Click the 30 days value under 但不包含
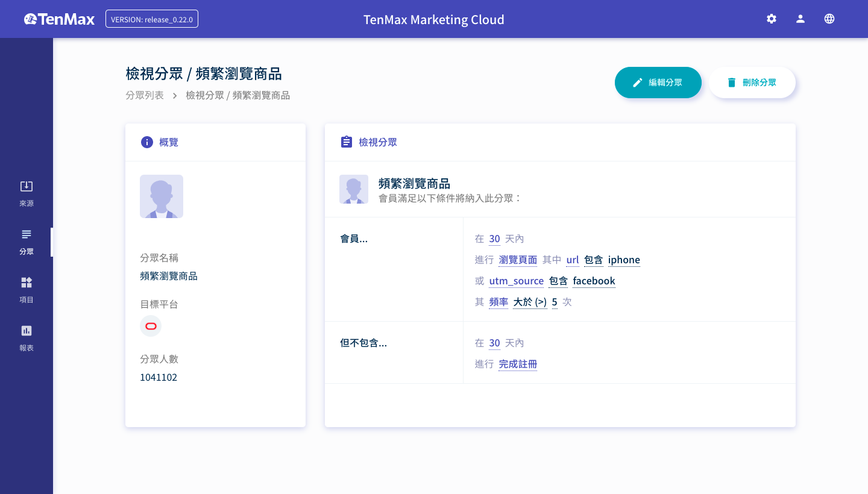Screen dimensions: 868x494 494,343
